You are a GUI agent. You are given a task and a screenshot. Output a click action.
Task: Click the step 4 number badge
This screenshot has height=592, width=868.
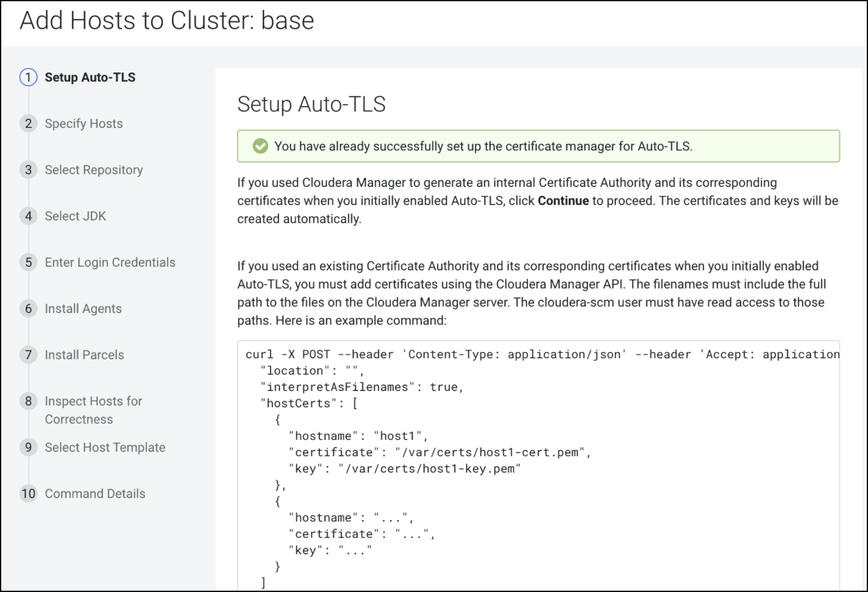tap(28, 216)
